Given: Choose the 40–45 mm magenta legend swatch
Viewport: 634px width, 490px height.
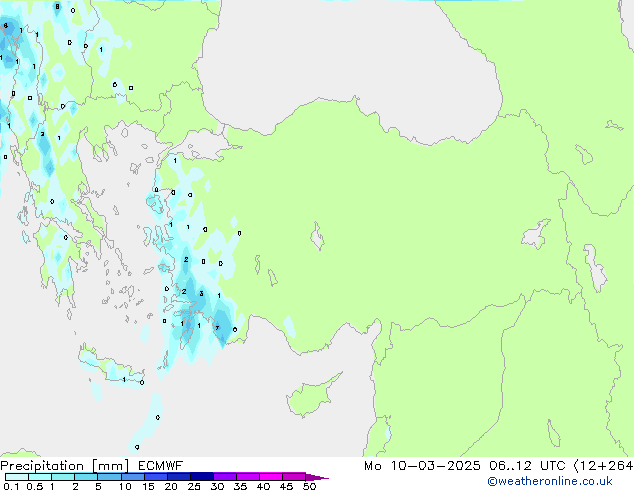Looking at the screenshot, I should click(271, 477).
